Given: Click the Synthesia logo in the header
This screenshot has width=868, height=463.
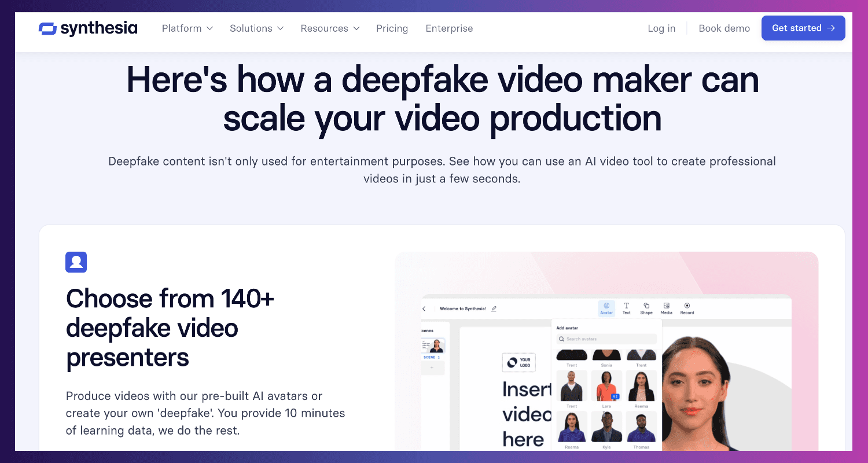Looking at the screenshot, I should click(x=88, y=28).
